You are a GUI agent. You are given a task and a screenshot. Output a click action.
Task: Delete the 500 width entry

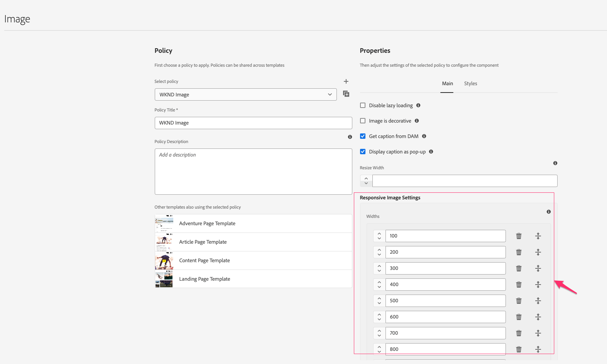(519, 301)
